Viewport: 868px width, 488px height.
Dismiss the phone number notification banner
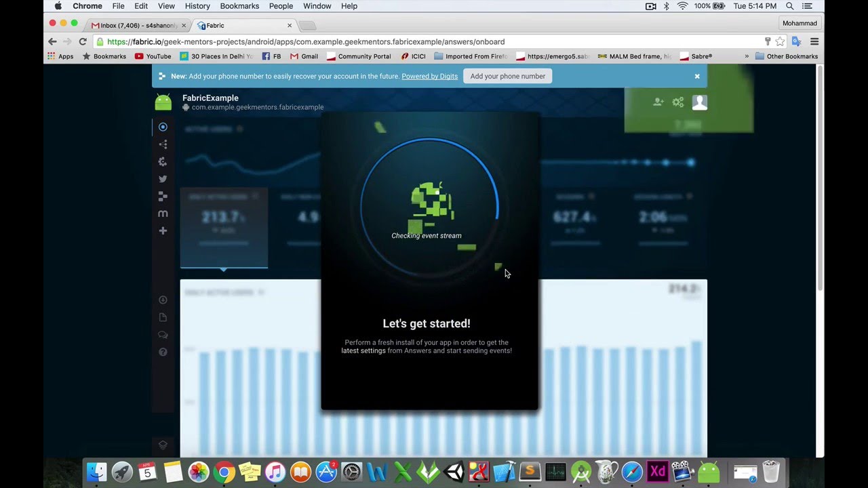[697, 76]
